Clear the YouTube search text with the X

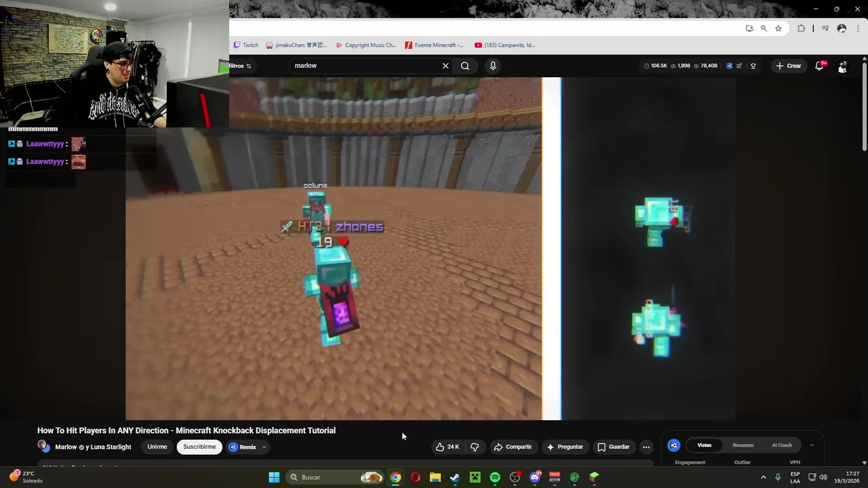[x=446, y=66]
